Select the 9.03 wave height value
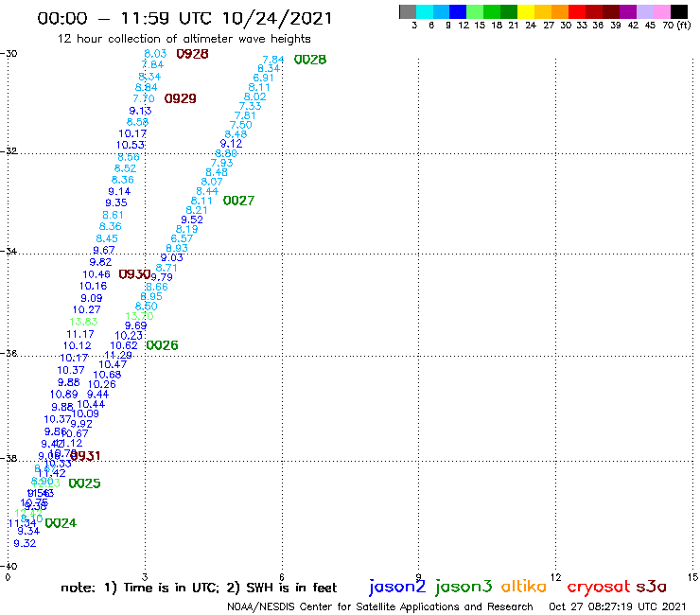 172,258
